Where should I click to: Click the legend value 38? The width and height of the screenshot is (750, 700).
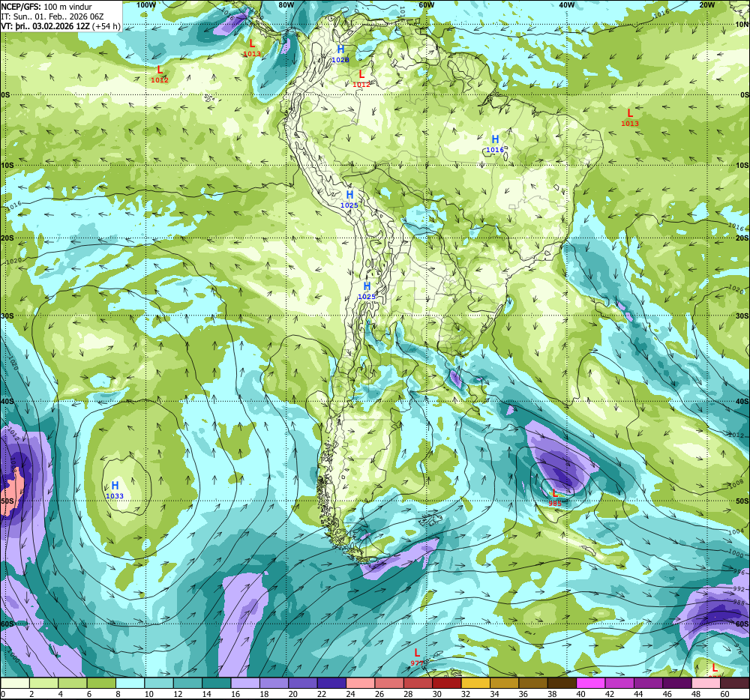click(x=551, y=694)
